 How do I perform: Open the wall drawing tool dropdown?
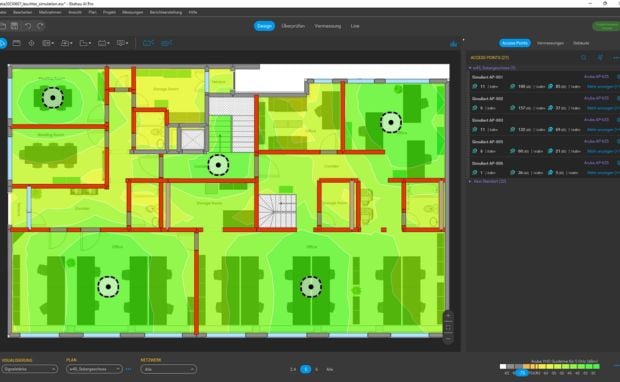(x=48, y=43)
